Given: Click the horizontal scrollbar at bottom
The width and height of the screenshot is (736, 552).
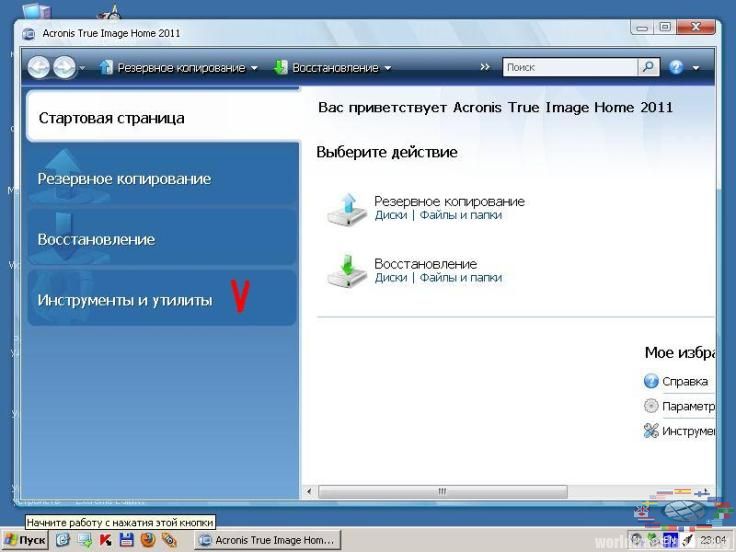Looking at the screenshot, I should tap(440, 491).
